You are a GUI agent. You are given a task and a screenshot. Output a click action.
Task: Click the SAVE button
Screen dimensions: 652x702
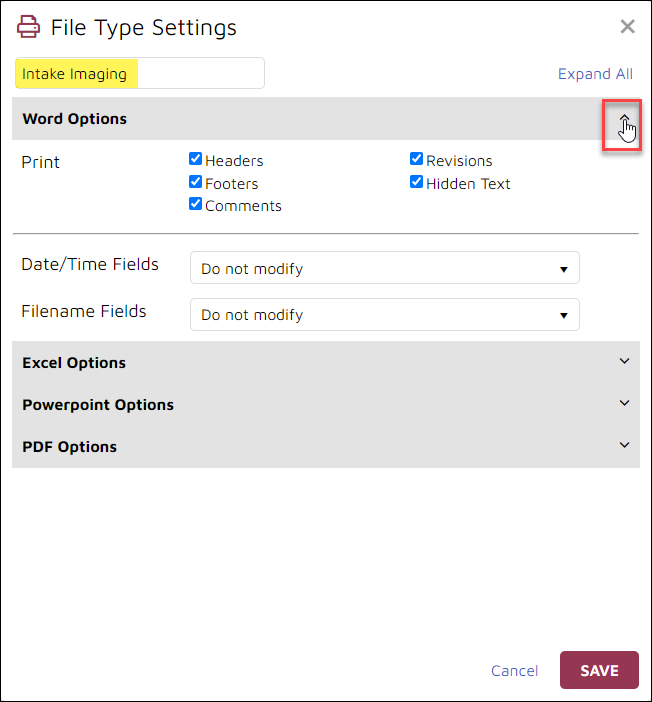599,670
